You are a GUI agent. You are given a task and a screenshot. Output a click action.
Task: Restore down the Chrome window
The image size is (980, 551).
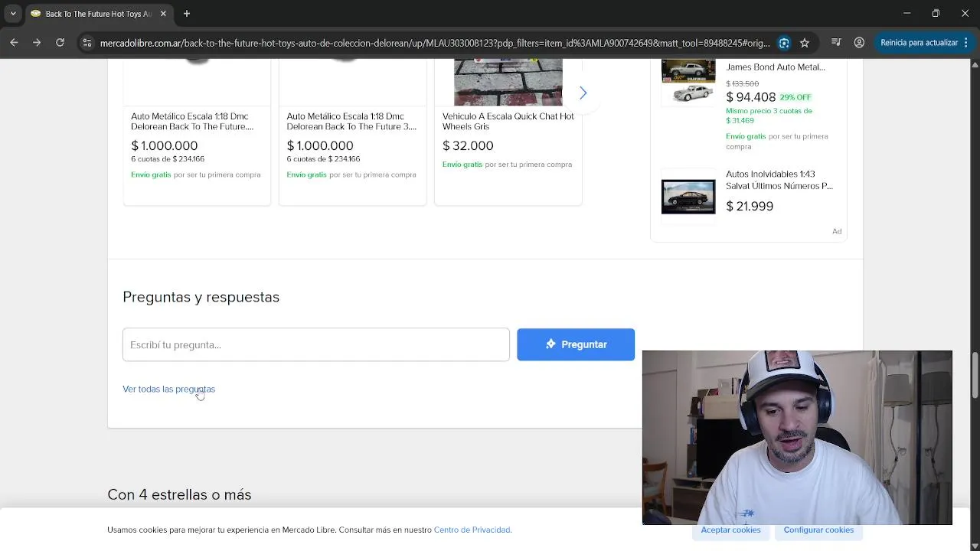tap(936, 13)
